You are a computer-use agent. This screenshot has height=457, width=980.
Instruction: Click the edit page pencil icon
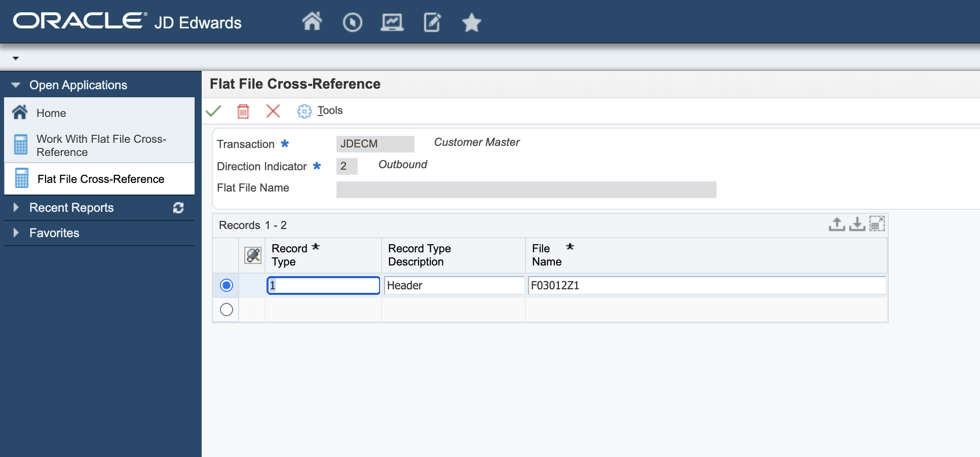(x=432, y=22)
